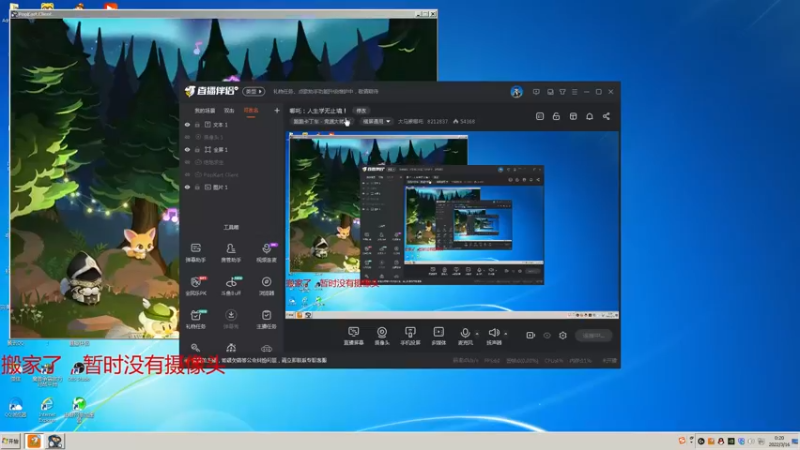
Task: Switch to 我的场景 tab
Action: (205, 111)
